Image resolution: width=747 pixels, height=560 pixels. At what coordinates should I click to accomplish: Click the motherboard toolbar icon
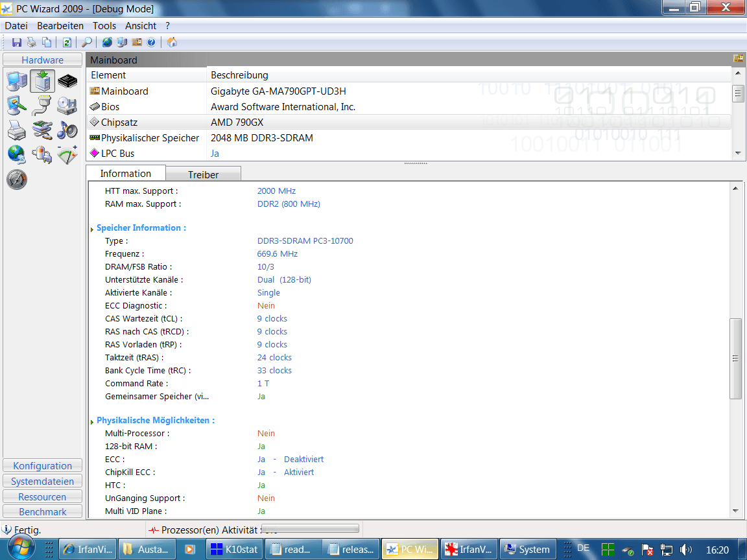click(137, 42)
